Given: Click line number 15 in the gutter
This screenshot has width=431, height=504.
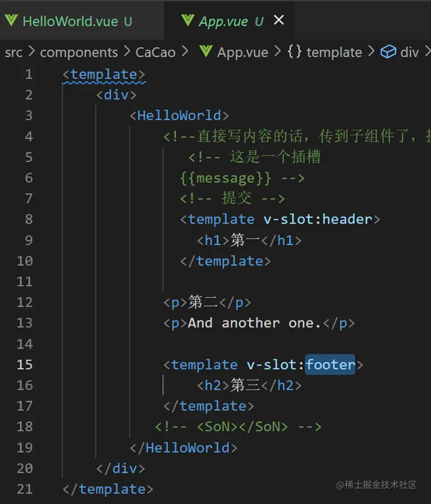Looking at the screenshot, I should [25, 365].
